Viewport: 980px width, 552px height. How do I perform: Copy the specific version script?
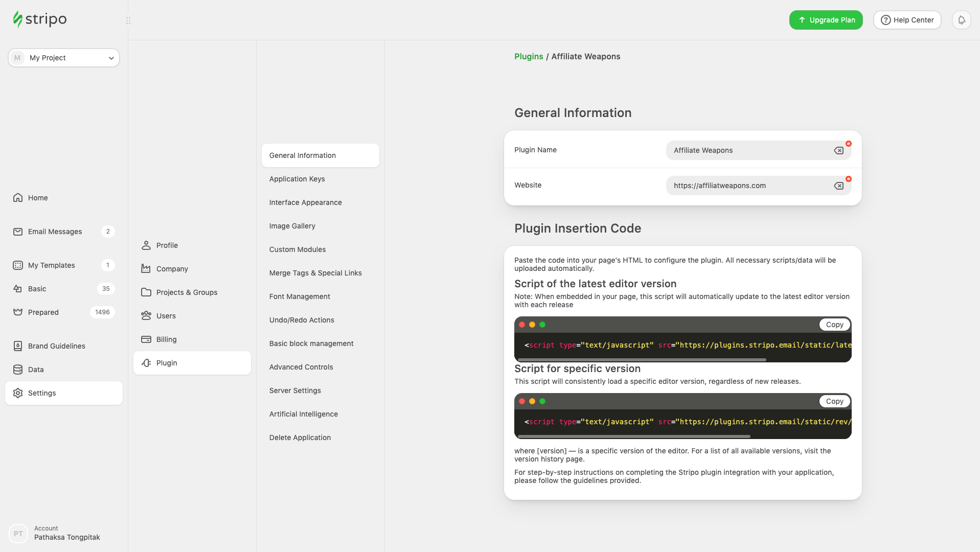click(834, 401)
